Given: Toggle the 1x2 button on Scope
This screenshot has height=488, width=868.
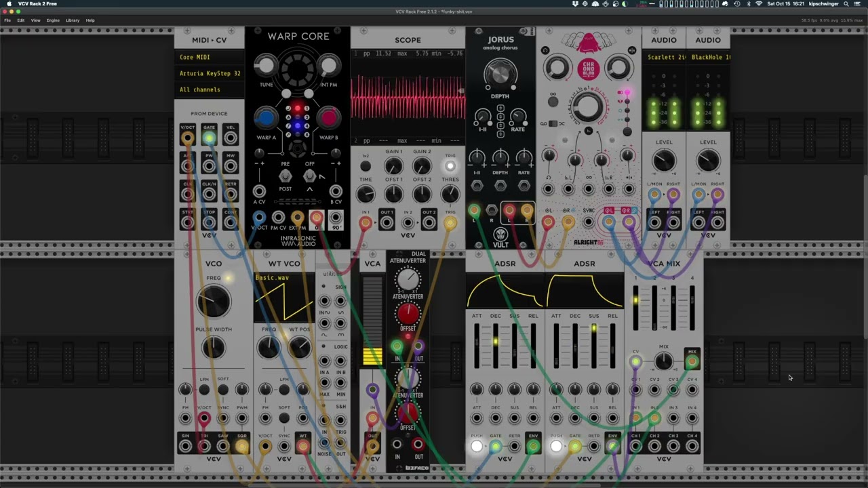Looking at the screenshot, I should pos(366,166).
